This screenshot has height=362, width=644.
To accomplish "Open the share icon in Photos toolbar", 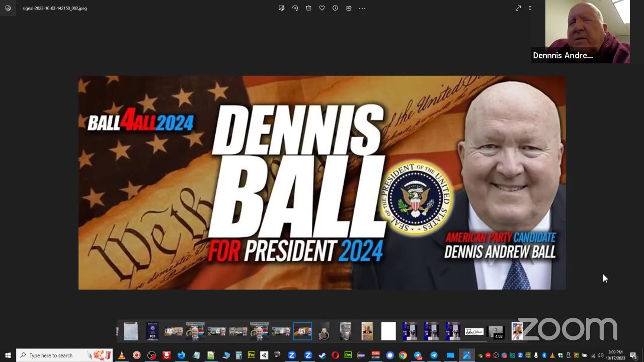I will [349, 8].
